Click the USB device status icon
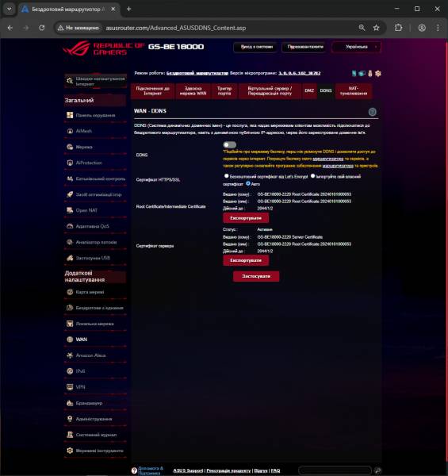 [370, 73]
